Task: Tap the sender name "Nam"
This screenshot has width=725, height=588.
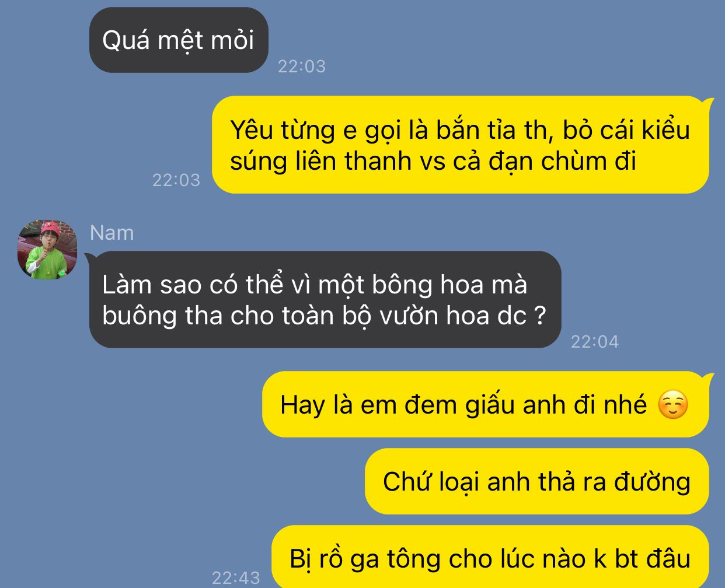Action: tap(112, 233)
